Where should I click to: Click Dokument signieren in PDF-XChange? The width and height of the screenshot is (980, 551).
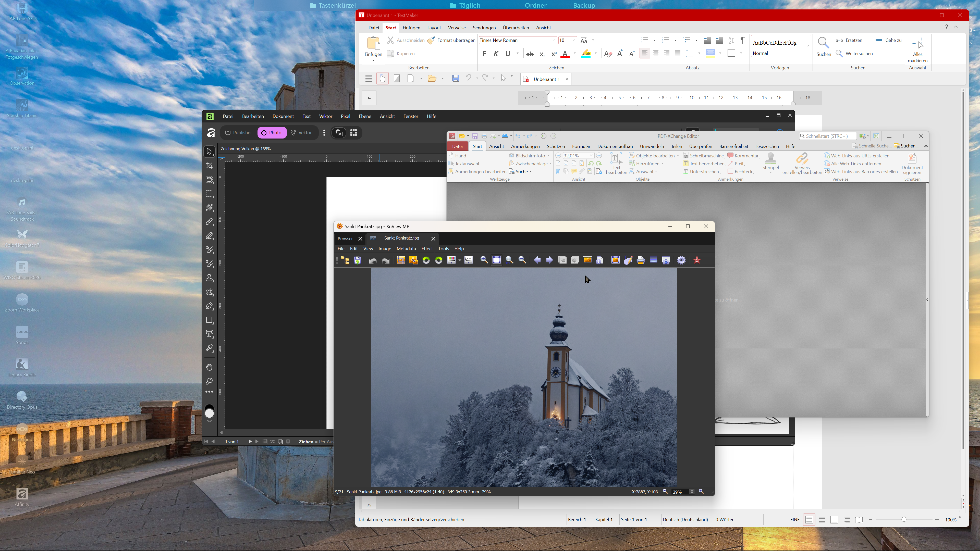click(912, 164)
